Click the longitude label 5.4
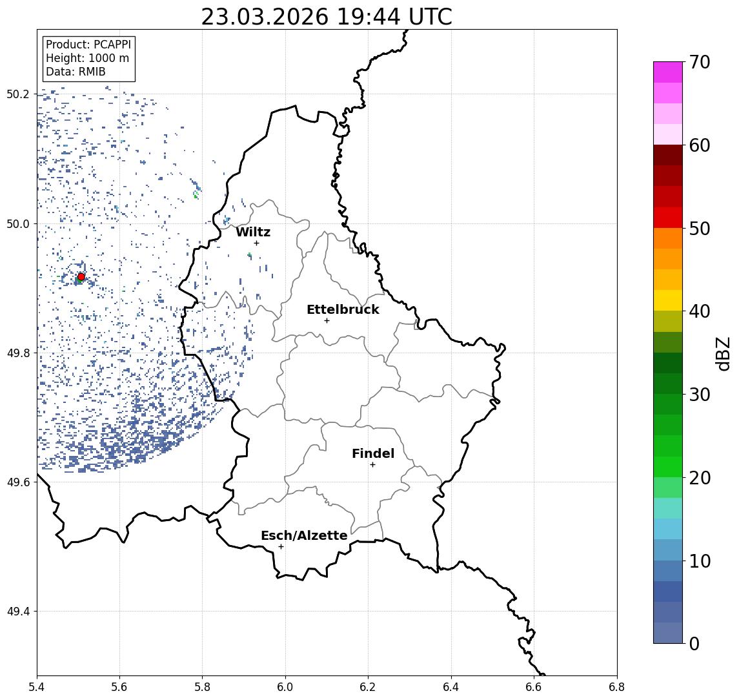The height and width of the screenshot is (700, 739). (37, 687)
